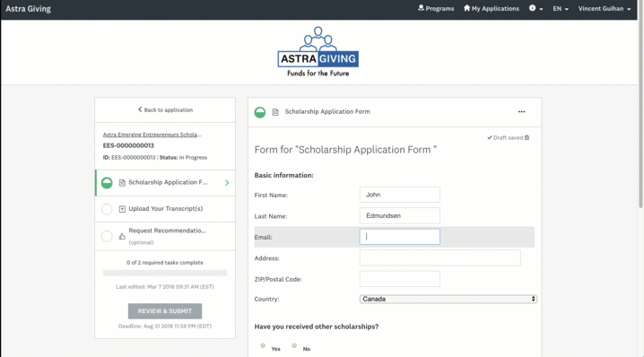Viewport: 644px width, 357px height.
Task: Click the info circle icon in top bar
Action: (x=532, y=8)
